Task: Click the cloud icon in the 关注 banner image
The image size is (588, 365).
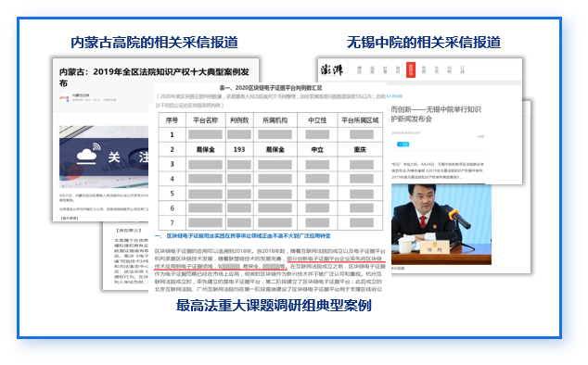Action: 86,156
